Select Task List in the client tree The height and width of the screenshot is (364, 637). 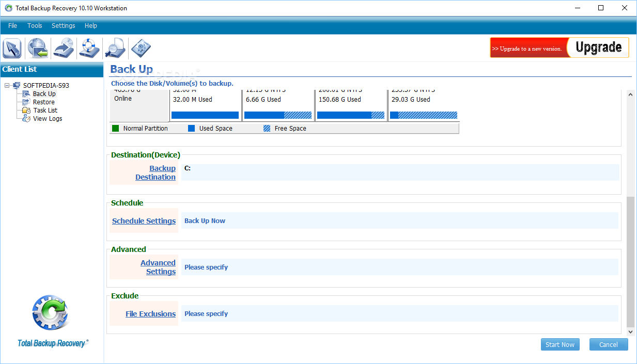(45, 110)
